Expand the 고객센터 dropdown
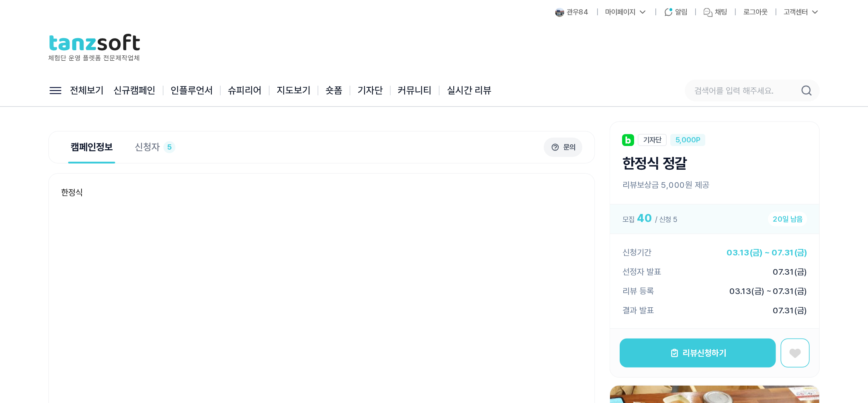This screenshot has height=403, width=868. pos(801,12)
